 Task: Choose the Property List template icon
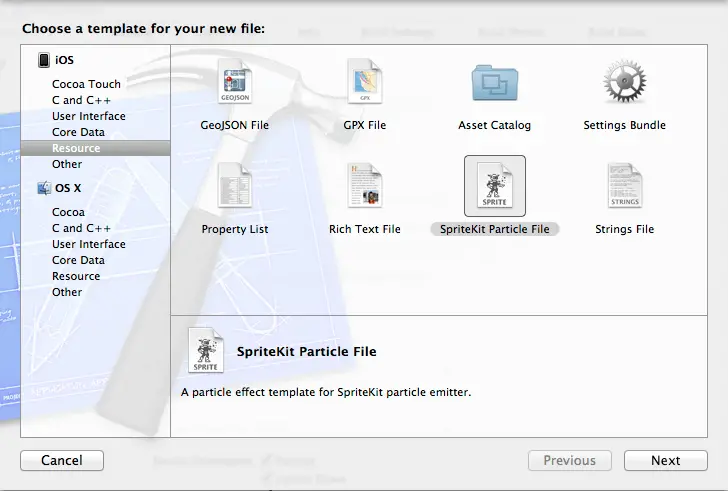(234, 186)
